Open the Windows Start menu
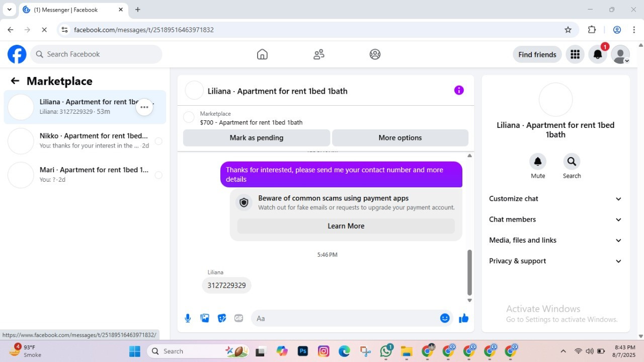Image resolution: width=644 pixels, height=362 pixels. click(x=135, y=351)
